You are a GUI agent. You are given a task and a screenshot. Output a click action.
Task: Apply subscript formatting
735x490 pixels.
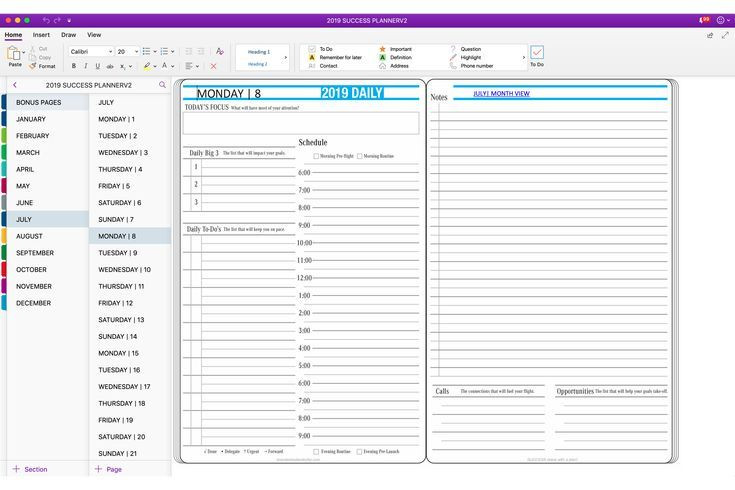(122, 66)
